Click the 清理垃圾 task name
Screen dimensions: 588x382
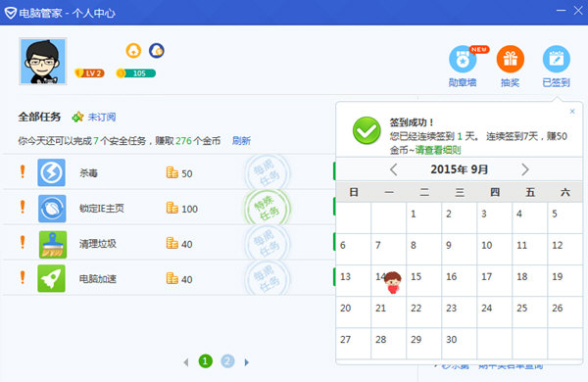point(97,244)
